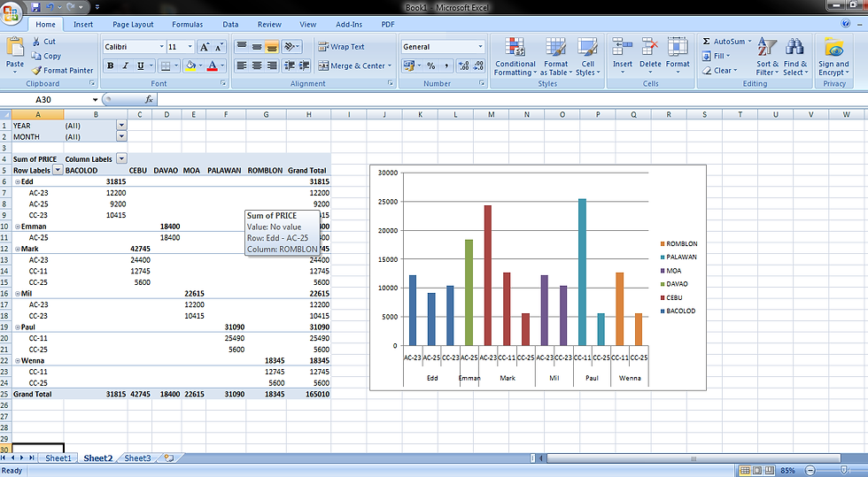
Task: Click the Copy button
Action: (46, 56)
